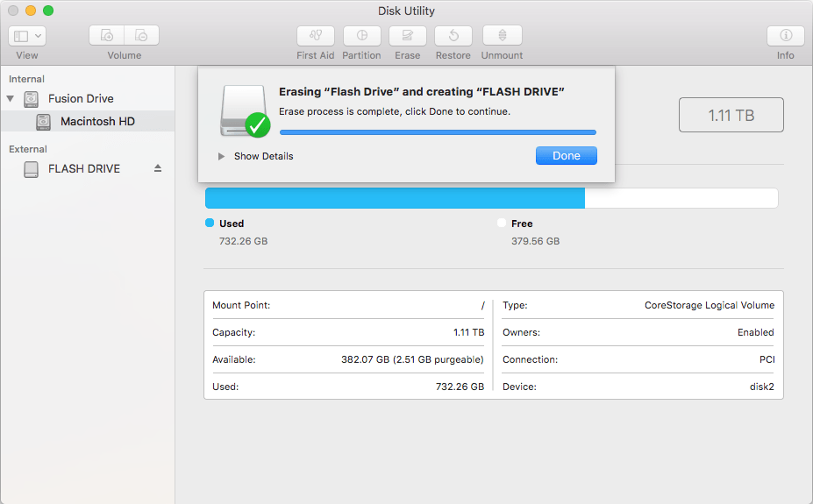Click the Erasing "Flash Drive" dialog heading
813x504 pixels.
422,92
